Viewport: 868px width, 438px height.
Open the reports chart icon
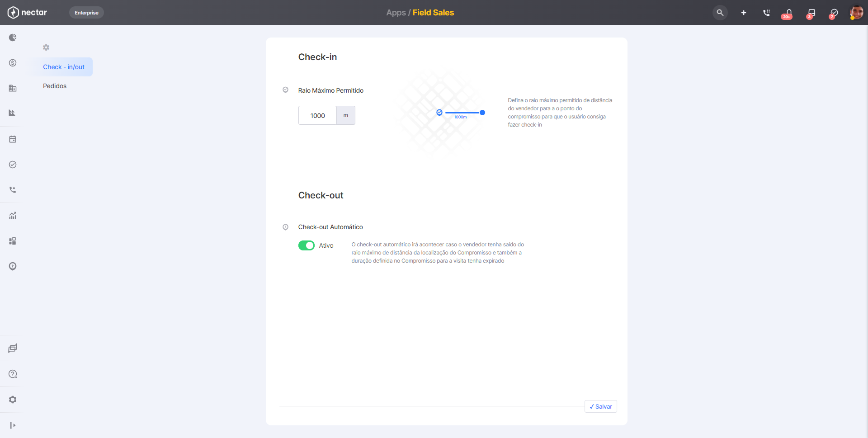coord(13,216)
